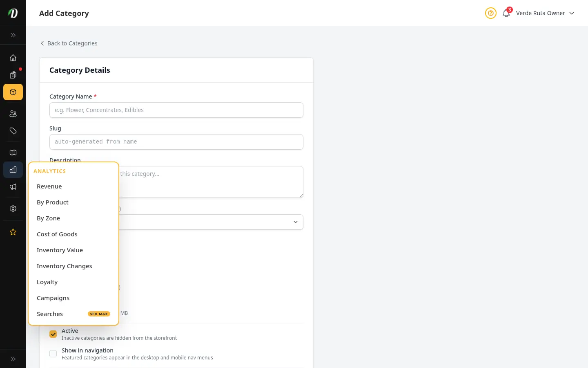Open Verde Ruta Owner account menu
The width and height of the screenshot is (588, 368).
(x=545, y=13)
